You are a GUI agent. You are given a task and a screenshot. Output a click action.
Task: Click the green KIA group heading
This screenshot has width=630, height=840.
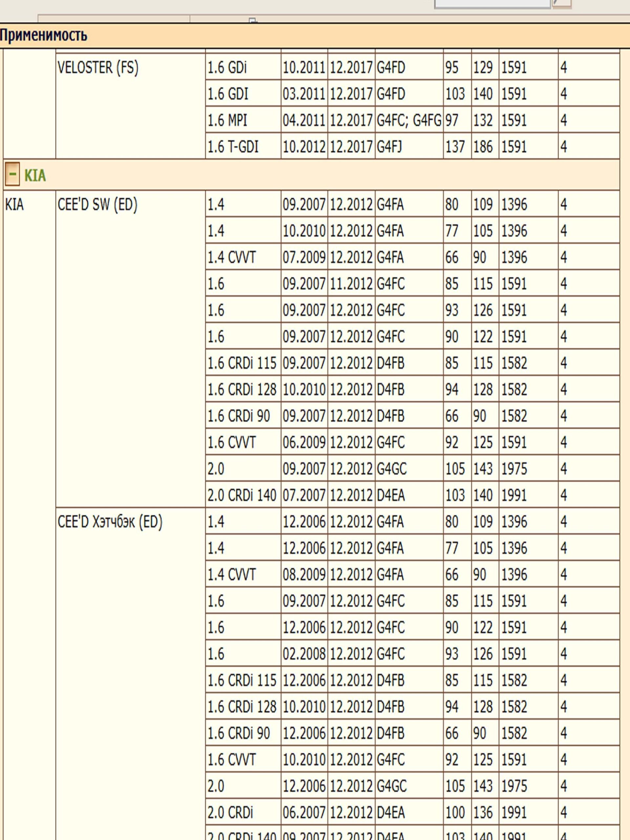coord(35,176)
